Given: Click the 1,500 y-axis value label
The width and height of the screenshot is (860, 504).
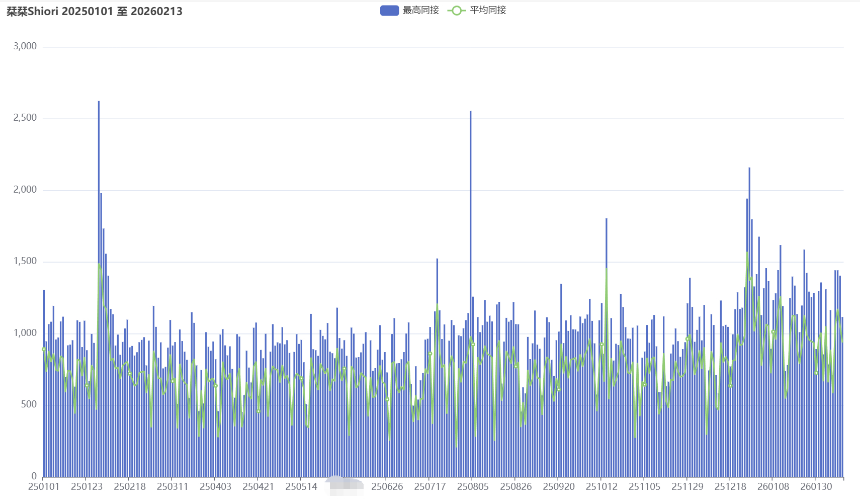Looking at the screenshot, I should tap(25, 261).
